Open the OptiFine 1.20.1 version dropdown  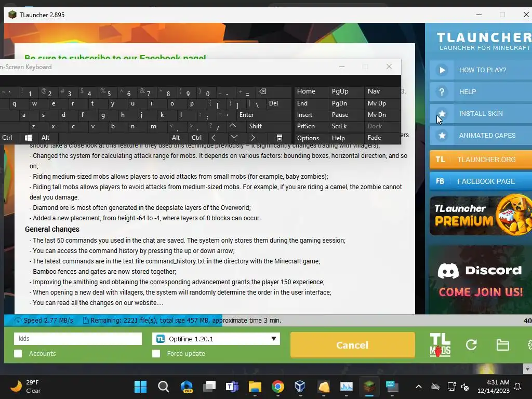(x=216, y=339)
